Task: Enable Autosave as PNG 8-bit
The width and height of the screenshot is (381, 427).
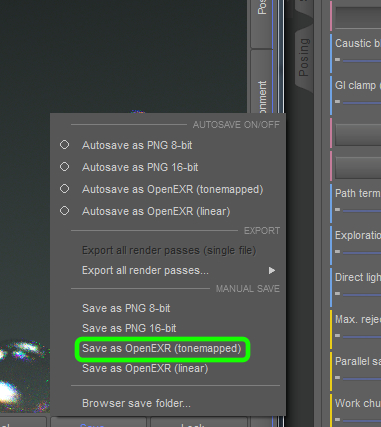Action: pos(64,145)
